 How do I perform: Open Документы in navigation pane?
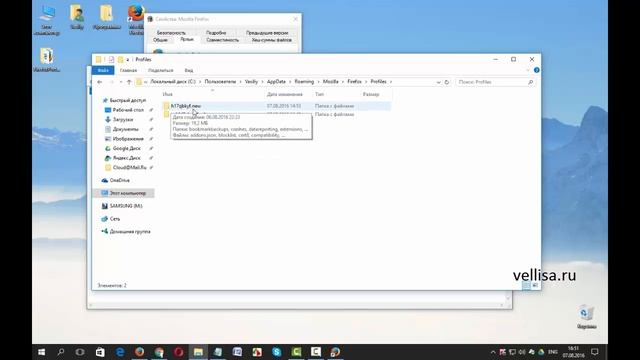125,129
